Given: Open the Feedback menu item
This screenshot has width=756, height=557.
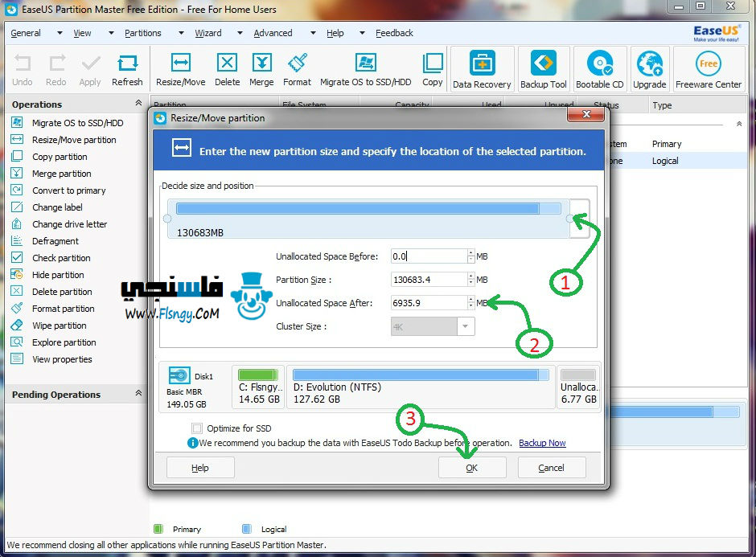Looking at the screenshot, I should pyautogui.click(x=394, y=33).
